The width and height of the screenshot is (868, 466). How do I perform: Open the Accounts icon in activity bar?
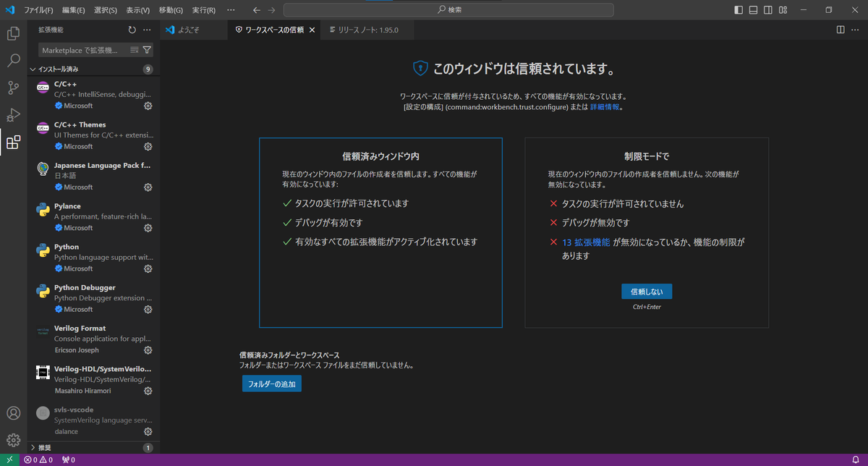click(13, 413)
